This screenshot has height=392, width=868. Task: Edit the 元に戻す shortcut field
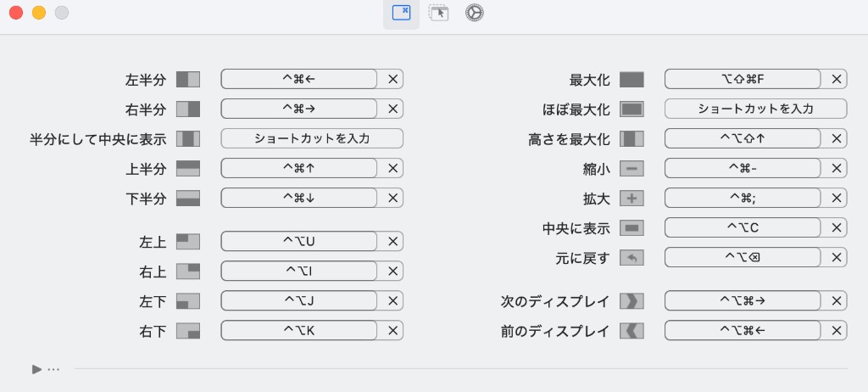point(743,257)
